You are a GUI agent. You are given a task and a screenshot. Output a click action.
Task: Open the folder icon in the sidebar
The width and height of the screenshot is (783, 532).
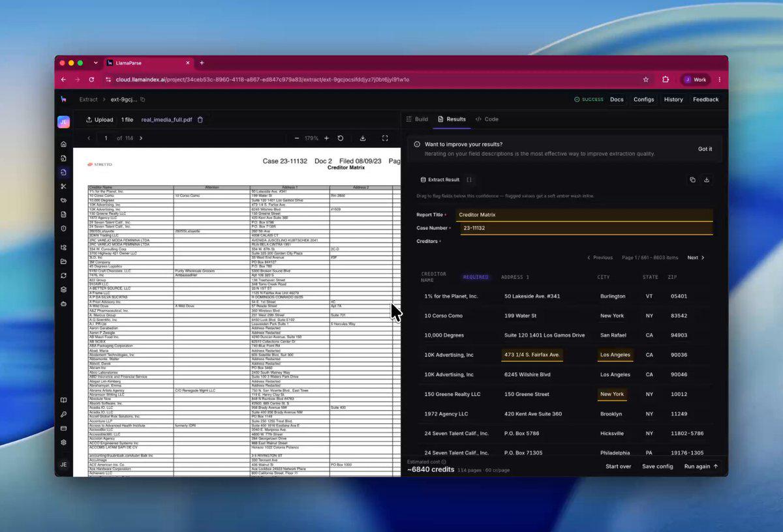click(63, 261)
